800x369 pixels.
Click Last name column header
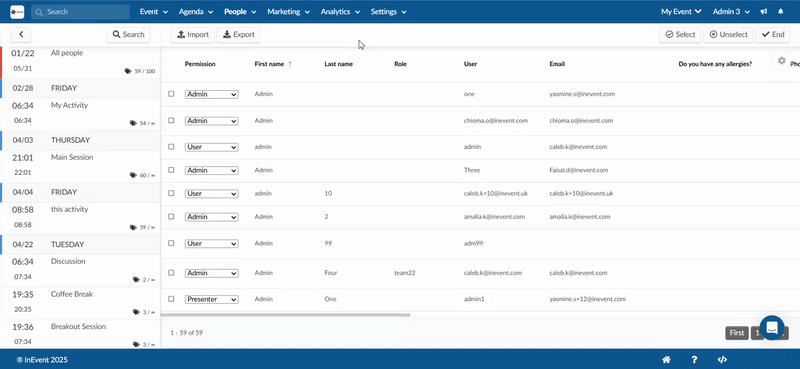click(x=338, y=64)
